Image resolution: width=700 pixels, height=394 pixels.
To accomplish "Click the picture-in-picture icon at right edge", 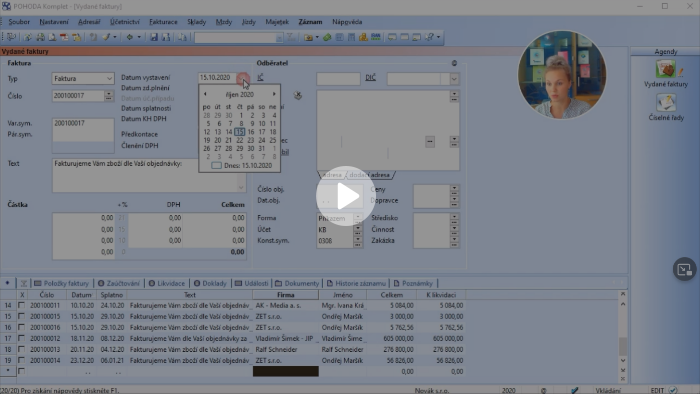I will (x=684, y=269).
